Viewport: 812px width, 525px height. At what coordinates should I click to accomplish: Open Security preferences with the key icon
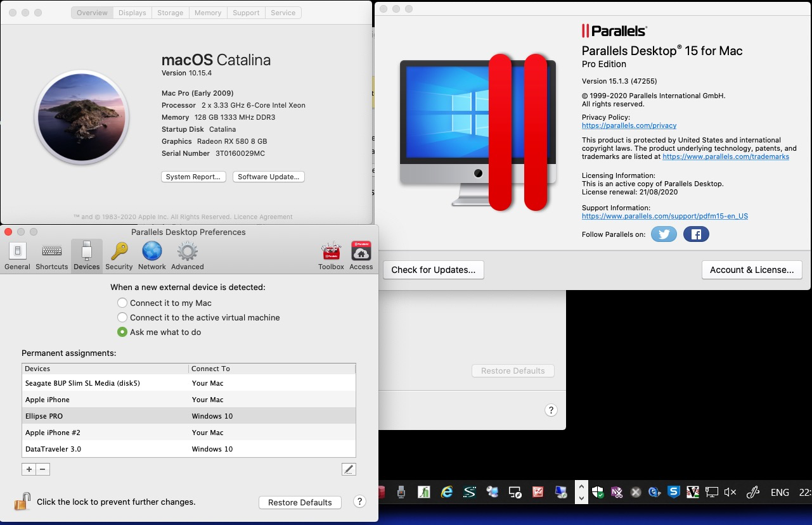pos(119,256)
